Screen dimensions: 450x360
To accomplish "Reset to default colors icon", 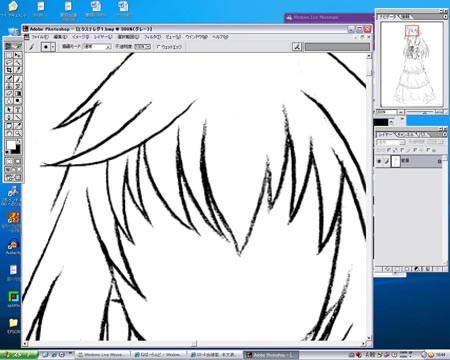I will [7, 152].
